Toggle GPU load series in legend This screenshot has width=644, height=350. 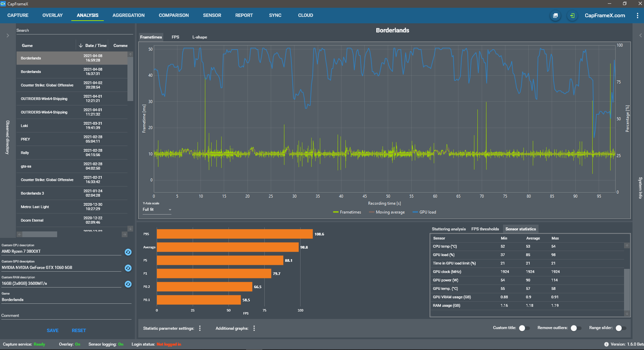pyautogui.click(x=424, y=212)
